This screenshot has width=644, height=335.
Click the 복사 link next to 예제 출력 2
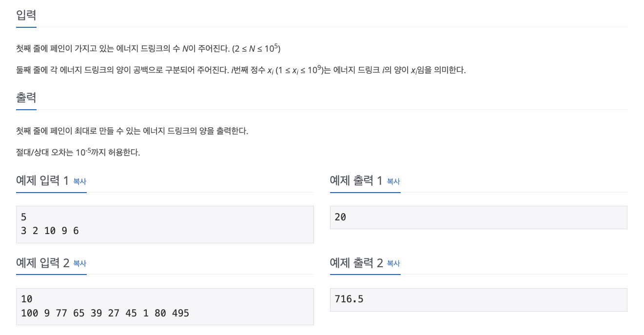click(x=393, y=263)
